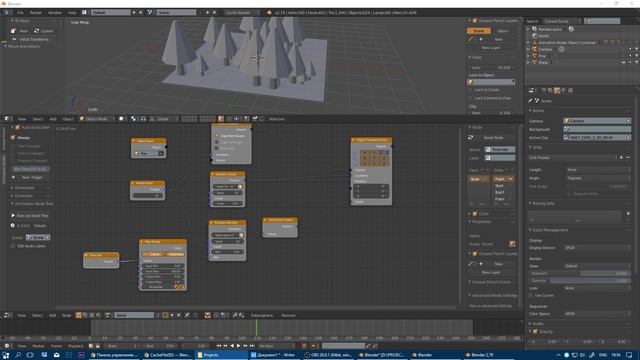Click the viewport shading icon
The height and width of the screenshot is (360, 640).
tap(122, 119)
